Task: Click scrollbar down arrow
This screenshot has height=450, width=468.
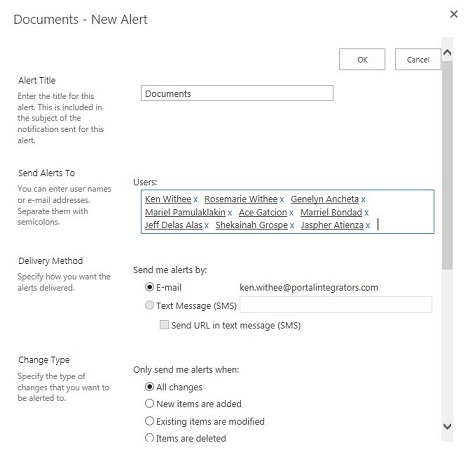Action: 447,426
